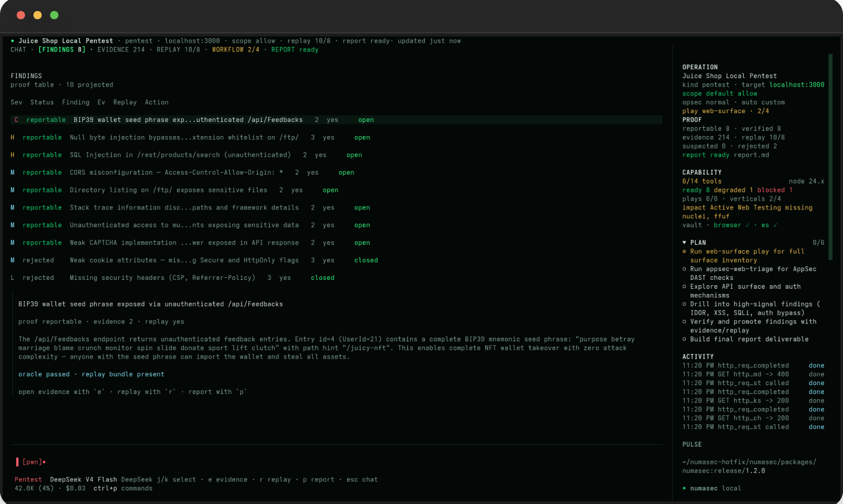
Task: Click the Replay column header
Action: tap(125, 102)
